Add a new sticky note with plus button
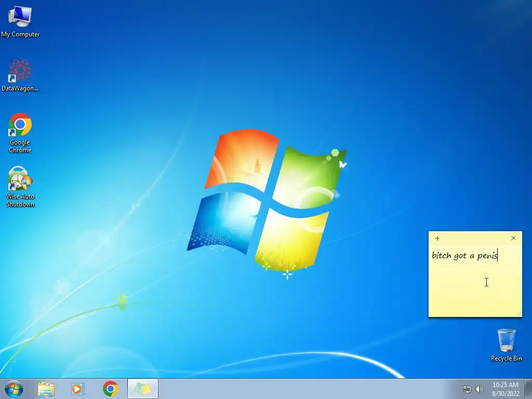The width and height of the screenshot is (532, 399). click(437, 238)
